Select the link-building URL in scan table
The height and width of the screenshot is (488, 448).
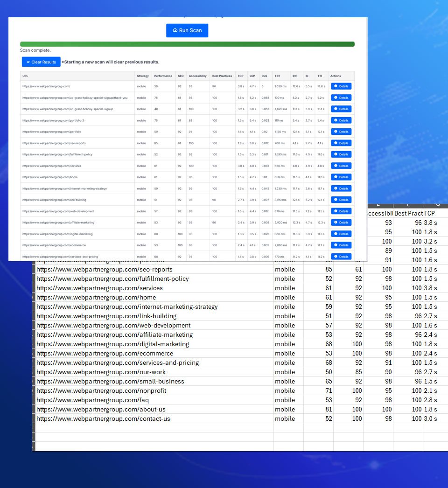coord(55,200)
